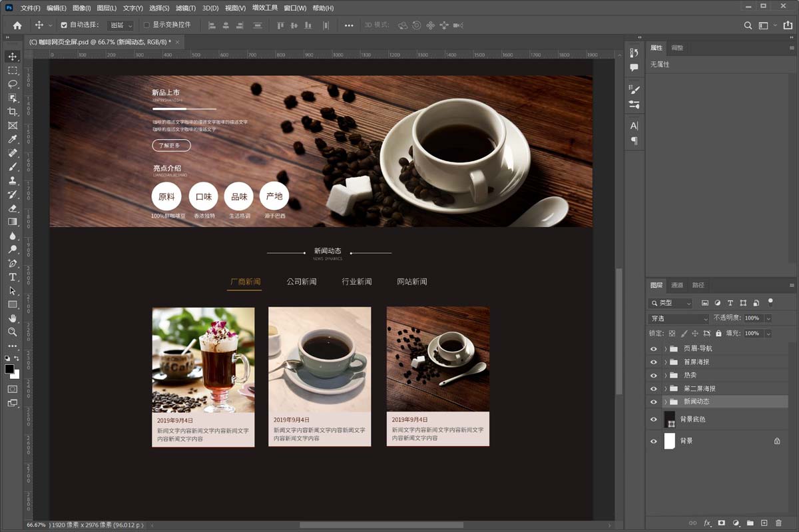Enable the 显示变换控件 checkbox
The width and height of the screenshot is (799, 532).
[146, 25]
